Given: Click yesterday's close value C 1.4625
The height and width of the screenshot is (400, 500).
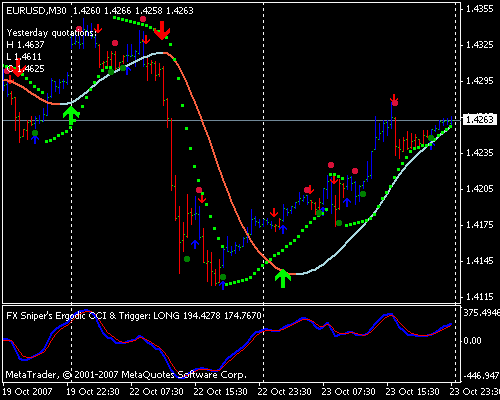Looking at the screenshot, I should [x=25, y=69].
